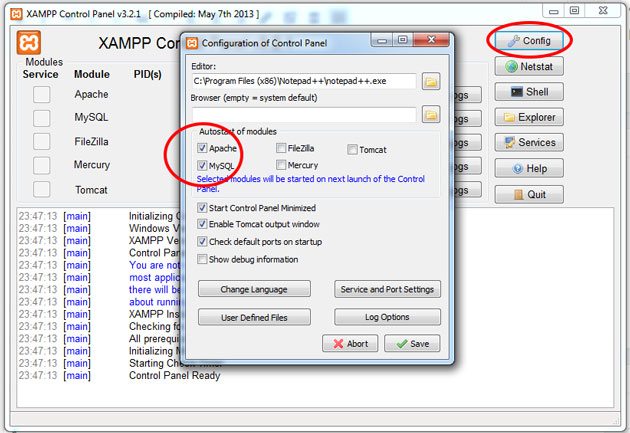Click the XAMPP logo in main panel
The height and width of the screenshot is (433, 630).
[29, 42]
